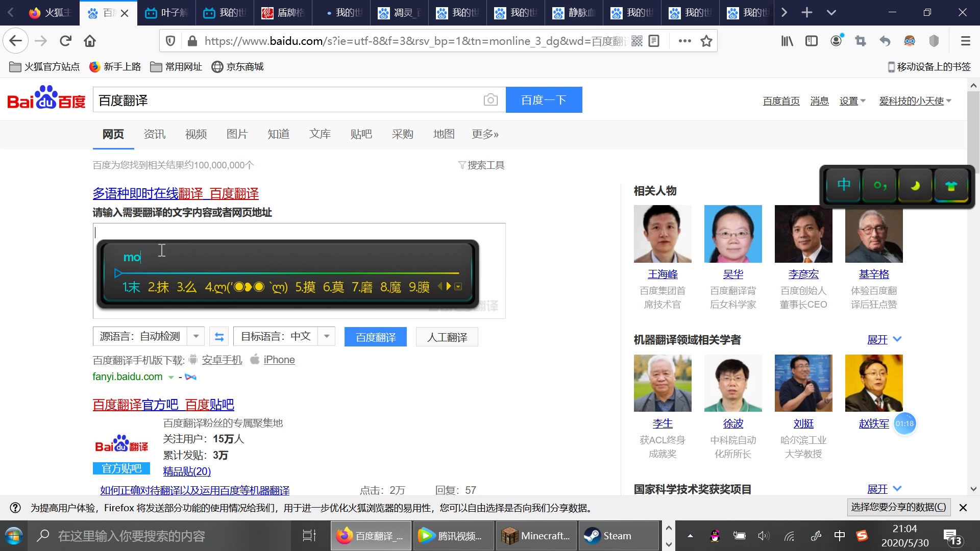Open source language 自动检测 dropdown
This screenshot has height=551, width=980.
coord(196,337)
